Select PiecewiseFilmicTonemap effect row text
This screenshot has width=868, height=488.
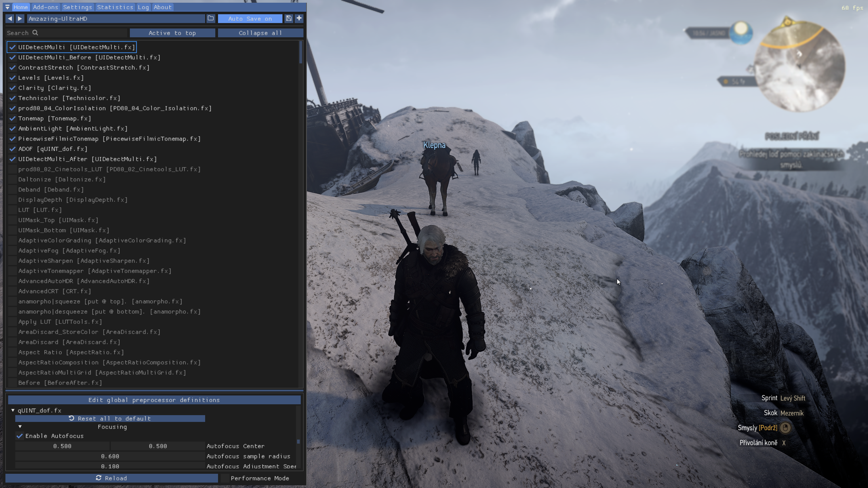[110, 139]
